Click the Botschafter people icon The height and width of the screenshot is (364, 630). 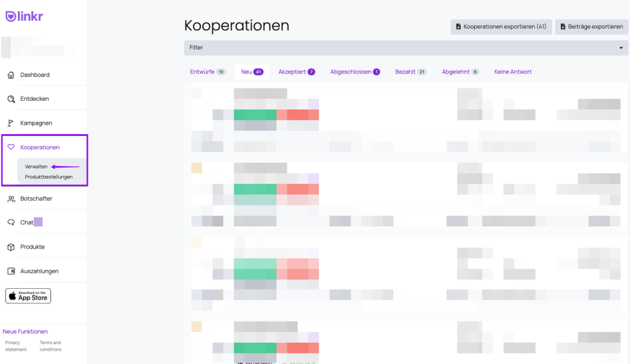click(x=10, y=199)
